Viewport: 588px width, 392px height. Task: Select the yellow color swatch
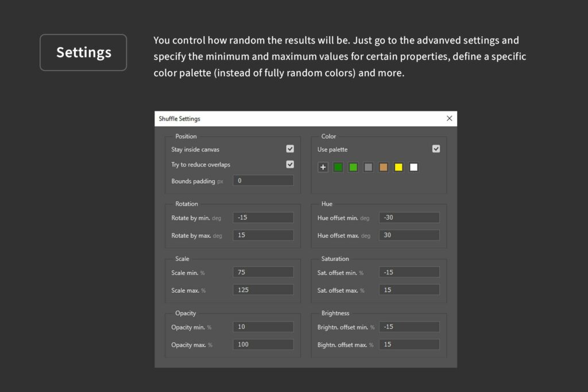pyautogui.click(x=399, y=167)
